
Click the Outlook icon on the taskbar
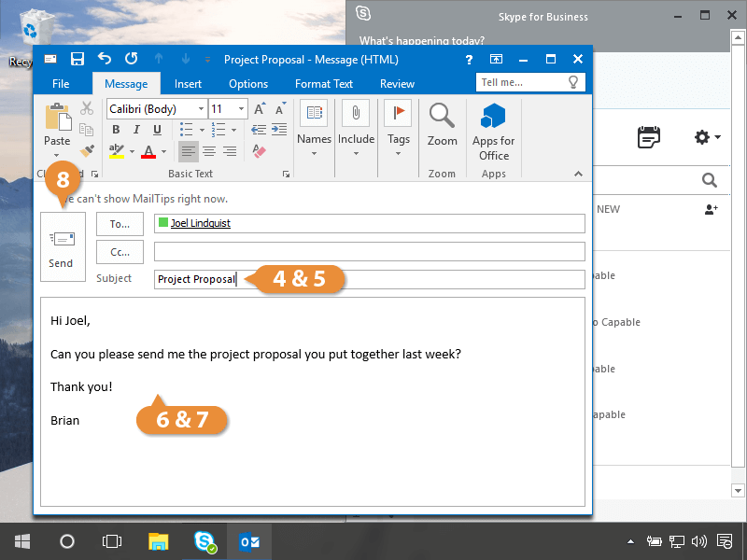[x=248, y=541]
